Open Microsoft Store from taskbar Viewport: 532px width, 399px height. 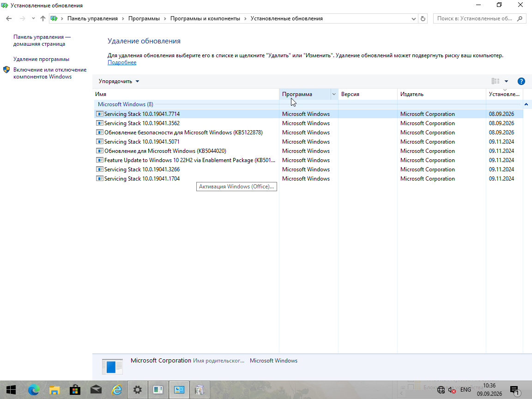pyautogui.click(x=75, y=390)
